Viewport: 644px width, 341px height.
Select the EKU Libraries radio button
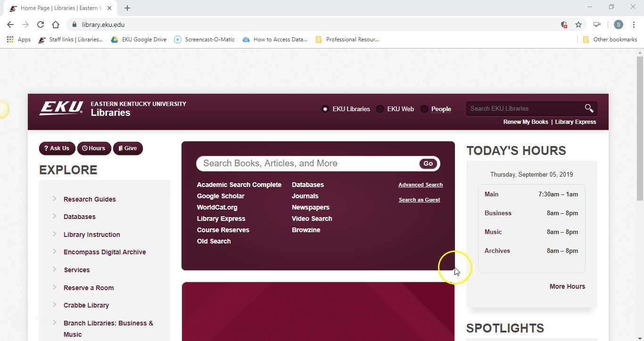tap(325, 109)
